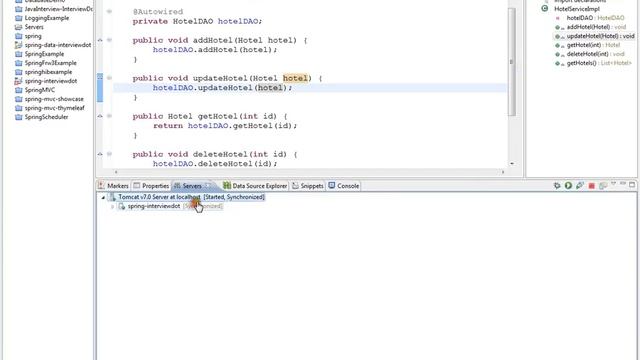The image size is (640, 360).
Task: Select the Servers project folder
Action: coord(34,27)
